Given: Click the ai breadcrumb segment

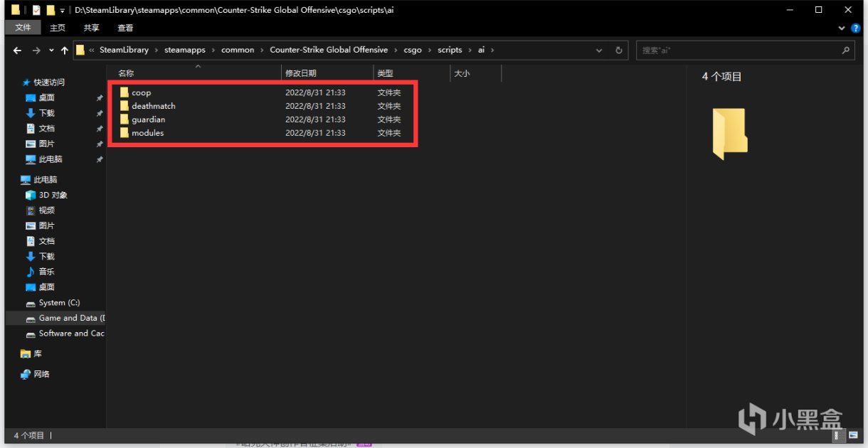Looking at the screenshot, I should (482, 50).
